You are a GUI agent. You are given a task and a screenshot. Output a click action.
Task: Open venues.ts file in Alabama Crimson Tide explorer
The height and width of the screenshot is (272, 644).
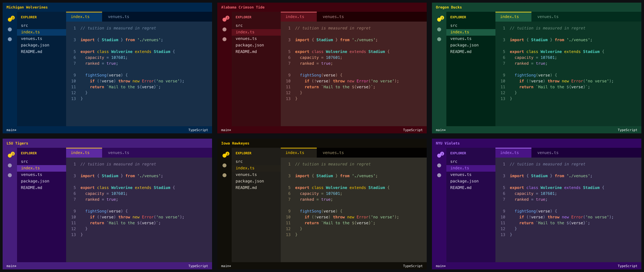[x=256, y=39]
